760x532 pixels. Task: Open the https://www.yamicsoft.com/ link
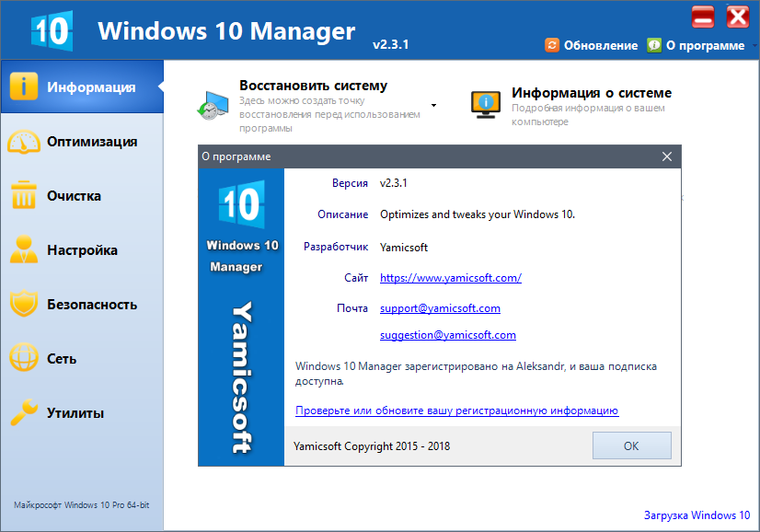coord(450,278)
